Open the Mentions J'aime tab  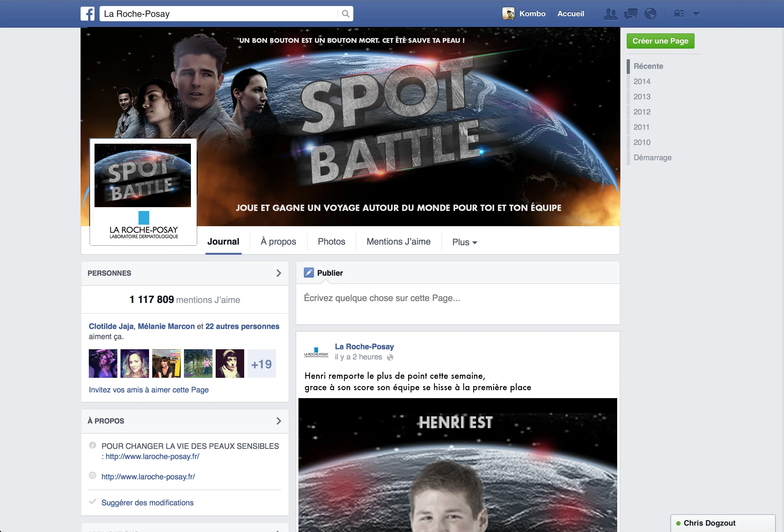pos(398,241)
